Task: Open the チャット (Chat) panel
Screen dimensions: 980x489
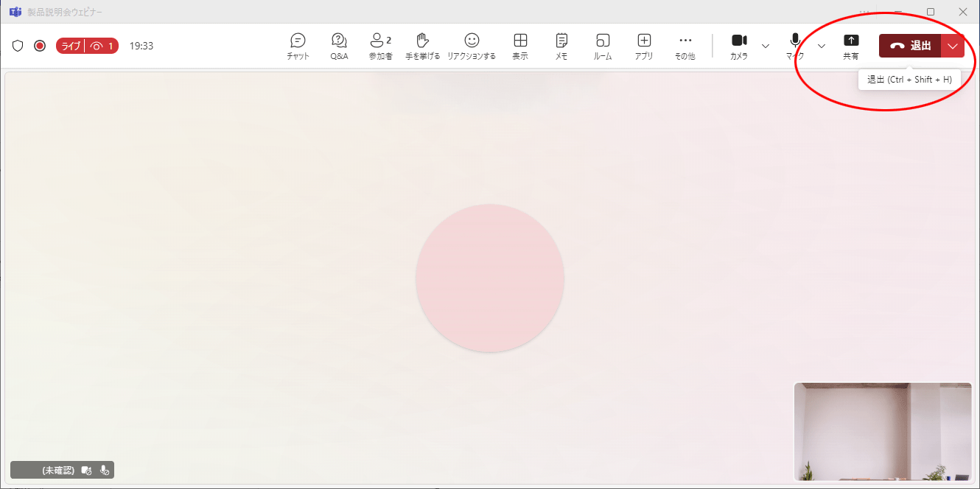Action: [298, 46]
